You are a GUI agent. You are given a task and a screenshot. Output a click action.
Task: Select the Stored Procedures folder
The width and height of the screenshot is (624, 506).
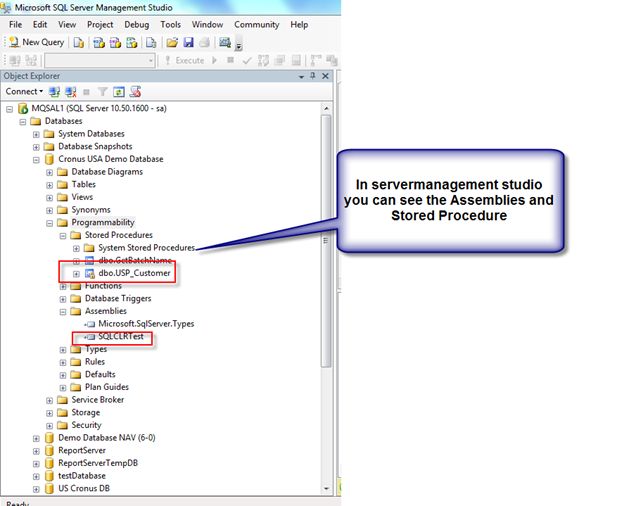[119, 235]
